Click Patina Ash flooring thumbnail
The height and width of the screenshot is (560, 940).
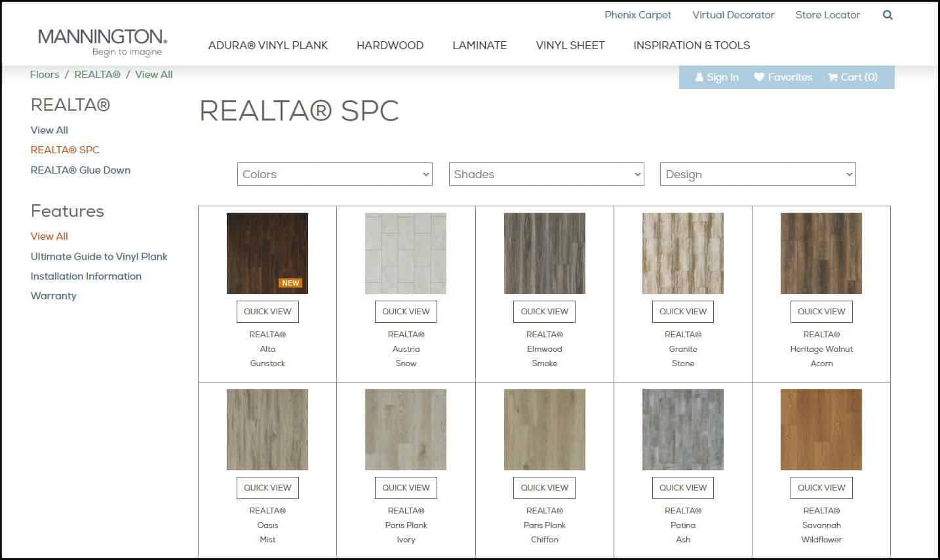[x=683, y=430]
